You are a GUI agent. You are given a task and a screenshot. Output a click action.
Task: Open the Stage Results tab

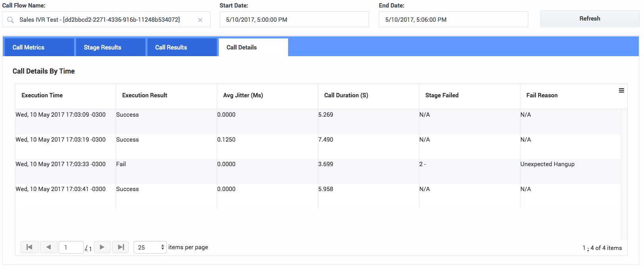click(110, 47)
